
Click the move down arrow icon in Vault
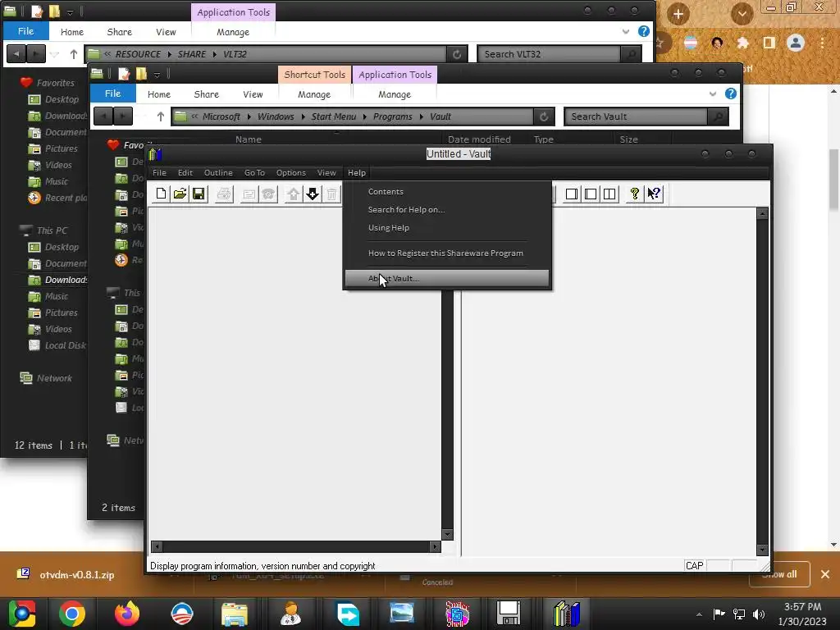(313, 194)
